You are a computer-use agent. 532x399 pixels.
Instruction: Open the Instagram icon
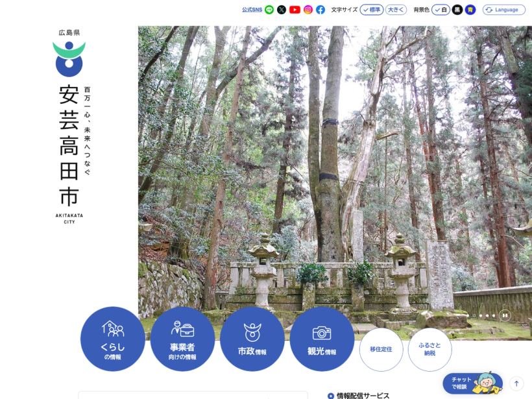coord(308,10)
